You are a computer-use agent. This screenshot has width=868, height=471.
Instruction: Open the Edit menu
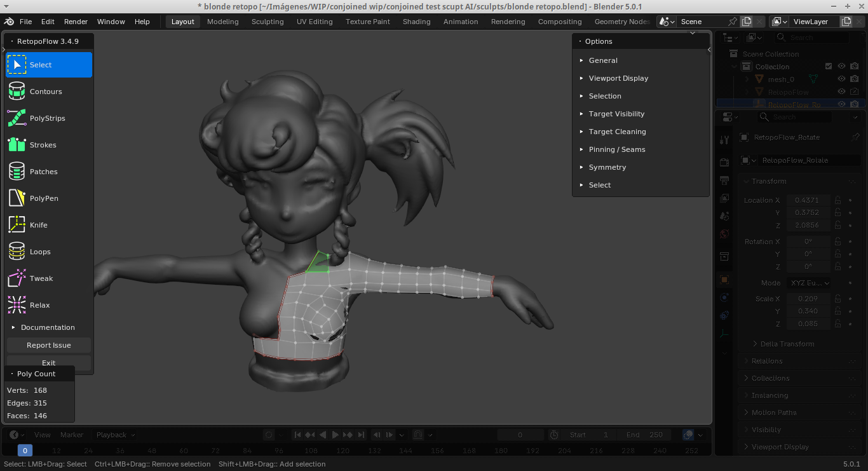pyautogui.click(x=48, y=22)
